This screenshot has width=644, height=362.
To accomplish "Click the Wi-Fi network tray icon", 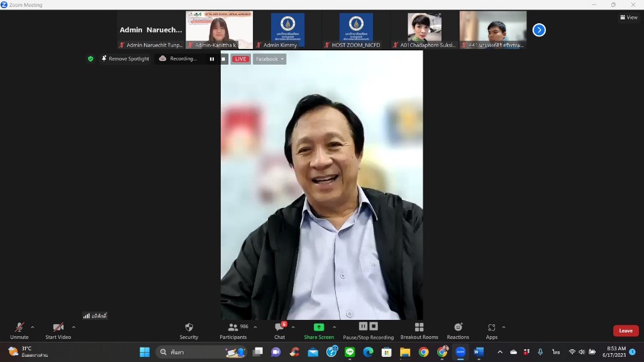I will coord(572,352).
